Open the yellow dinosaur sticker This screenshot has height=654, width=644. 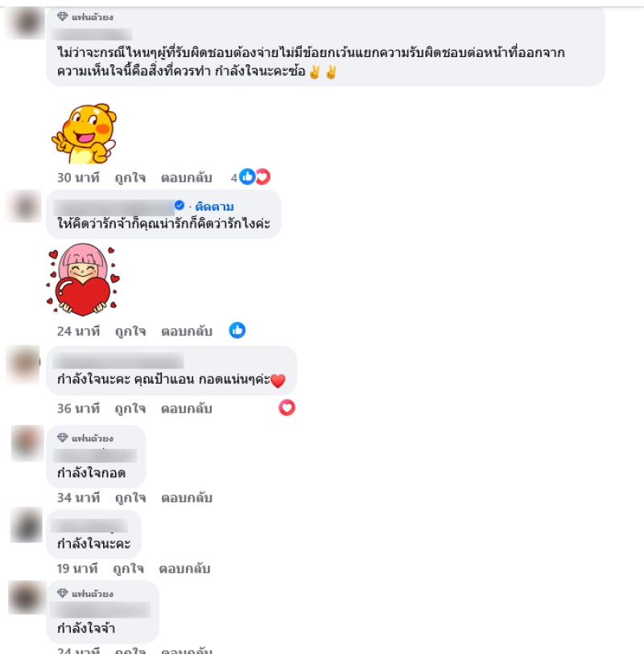click(84, 134)
